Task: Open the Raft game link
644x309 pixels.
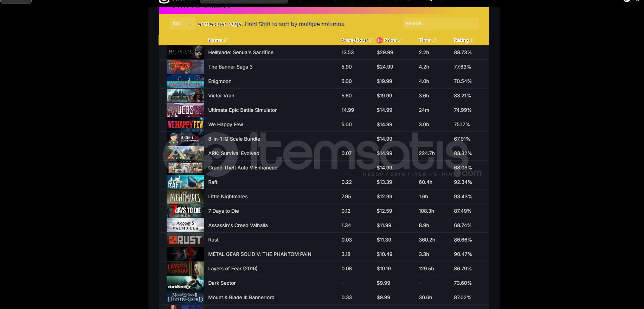Action: (x=213, y=182)
